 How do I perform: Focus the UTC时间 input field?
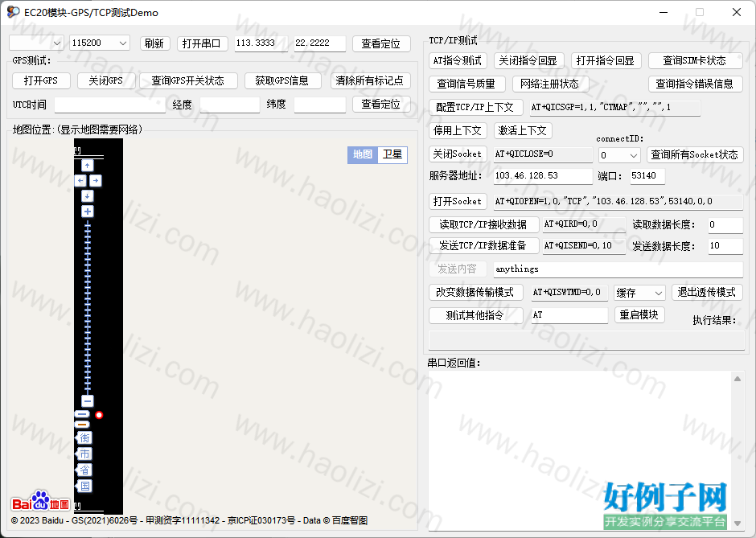point(110,105)
